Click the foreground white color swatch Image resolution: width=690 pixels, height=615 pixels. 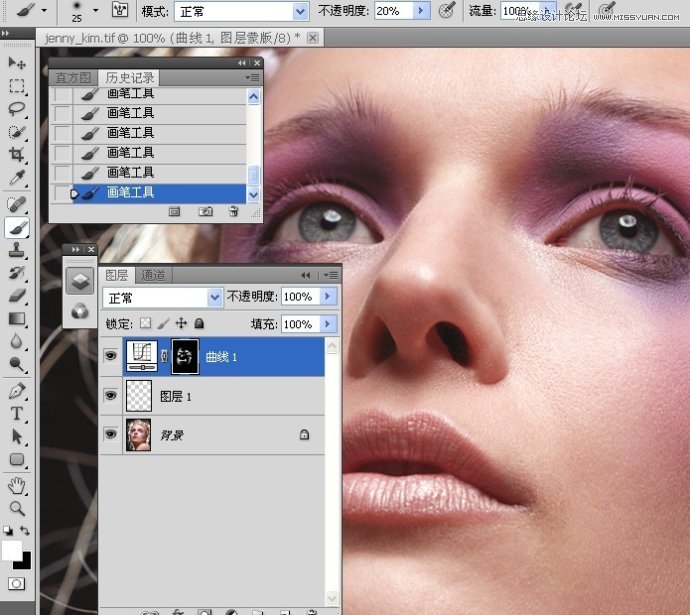[x=12, y=550]
